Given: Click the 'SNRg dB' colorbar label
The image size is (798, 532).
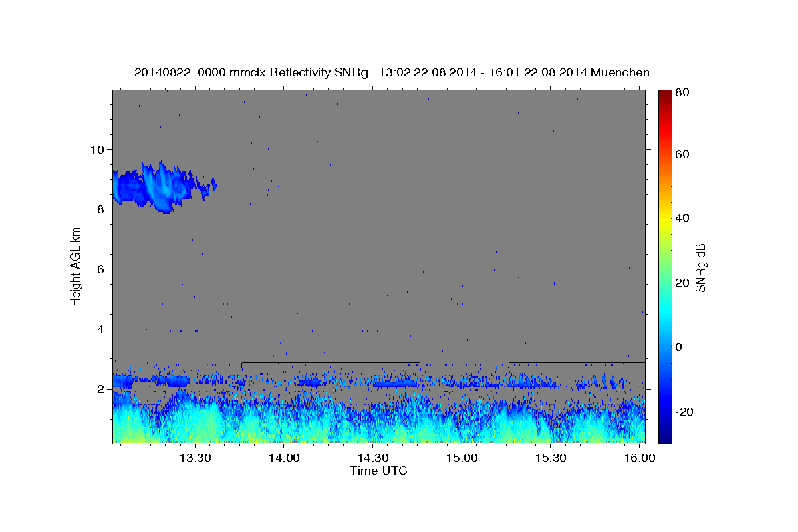Looking at the screenshot, I should (x=701, y=267).
